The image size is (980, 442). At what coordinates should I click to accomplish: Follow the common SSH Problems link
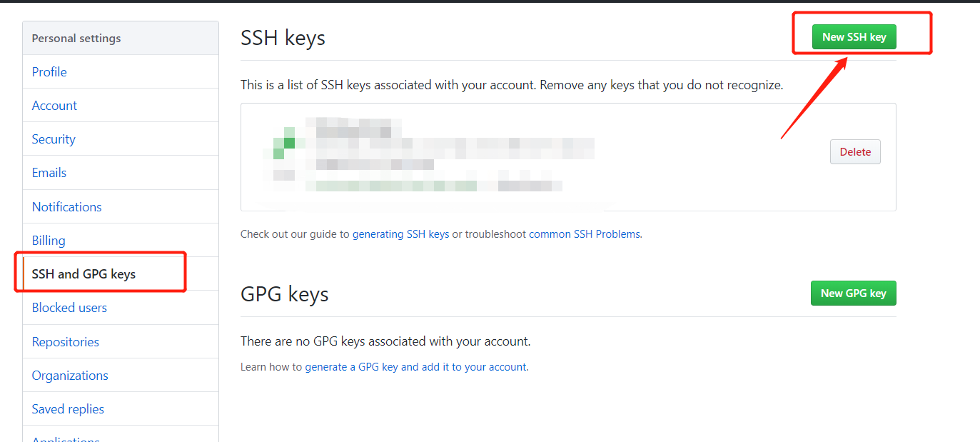[585, 233]
